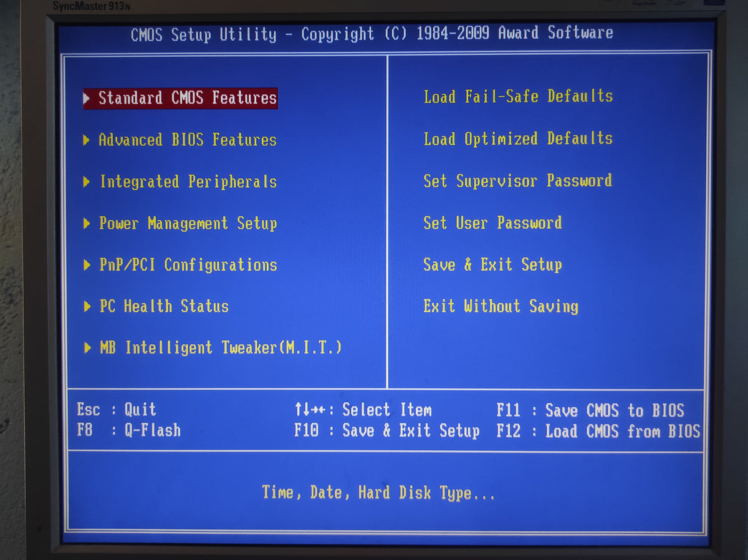Screen dimensions: 748x560
Task: Click arrow beside Advanced BIOS Features
Action: pyautogui.click(x=87, y=140)
